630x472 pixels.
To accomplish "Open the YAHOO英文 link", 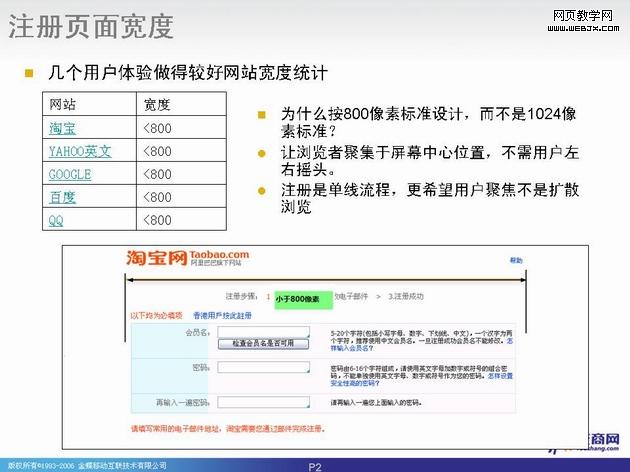I will [79, 151].
